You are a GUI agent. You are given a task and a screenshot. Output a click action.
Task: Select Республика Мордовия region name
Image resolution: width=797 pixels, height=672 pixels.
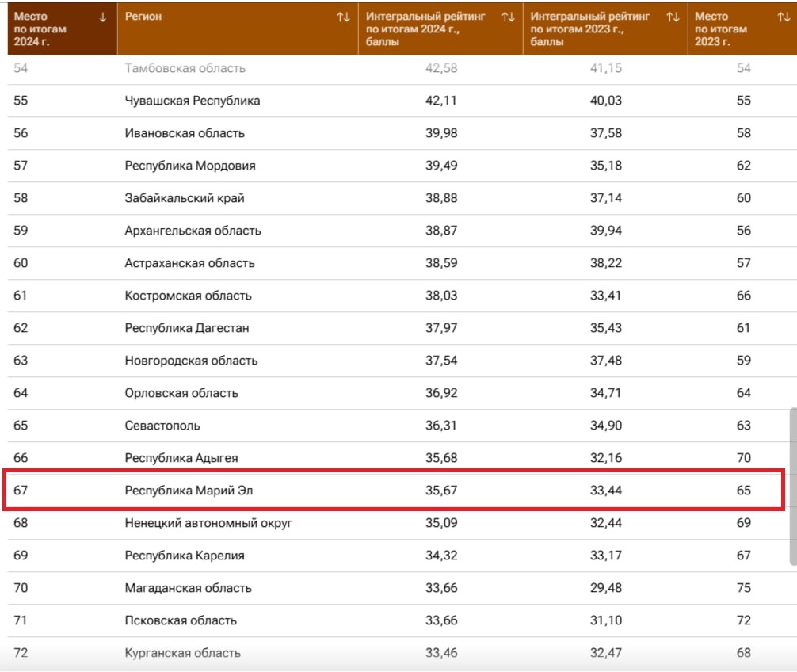[x=190, y=166]
